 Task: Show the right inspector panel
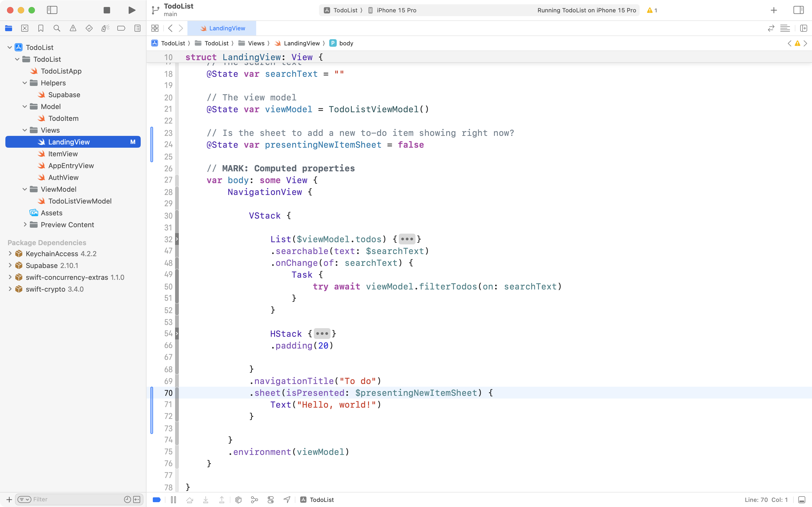point(798,10)
